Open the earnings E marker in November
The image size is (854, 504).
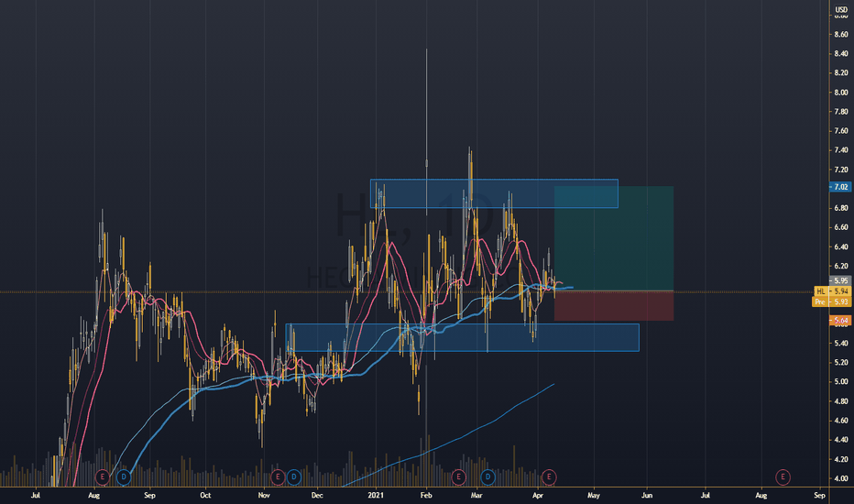click(x=278, y=477)
